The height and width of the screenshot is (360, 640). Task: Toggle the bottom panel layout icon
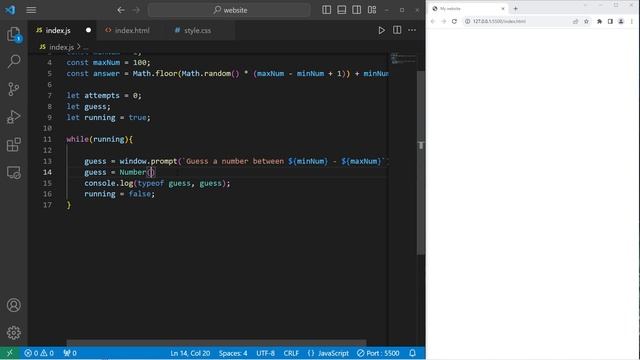pyautogui.click(x=342, y=10)
